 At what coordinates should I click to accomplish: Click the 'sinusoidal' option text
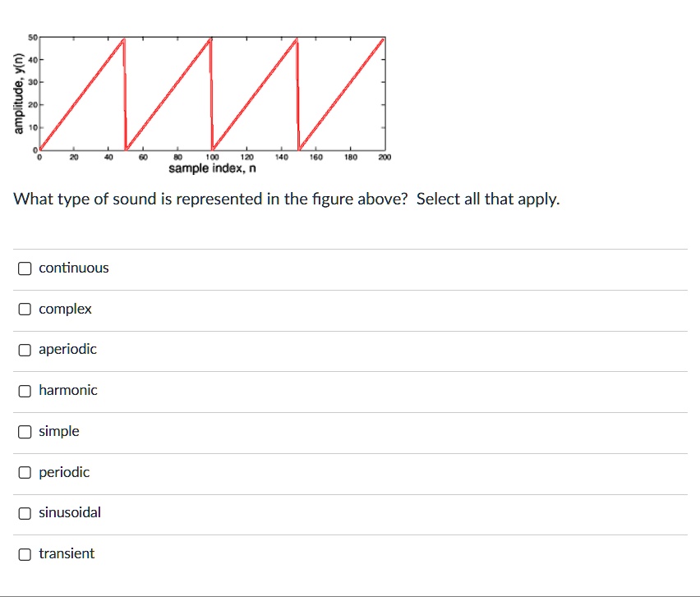click(70, 512)
